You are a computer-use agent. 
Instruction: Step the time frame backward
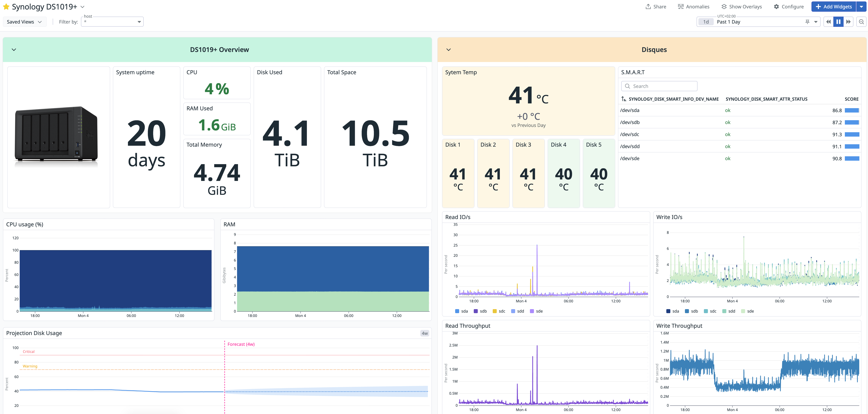pyautogui.click(x=828, y=22)
